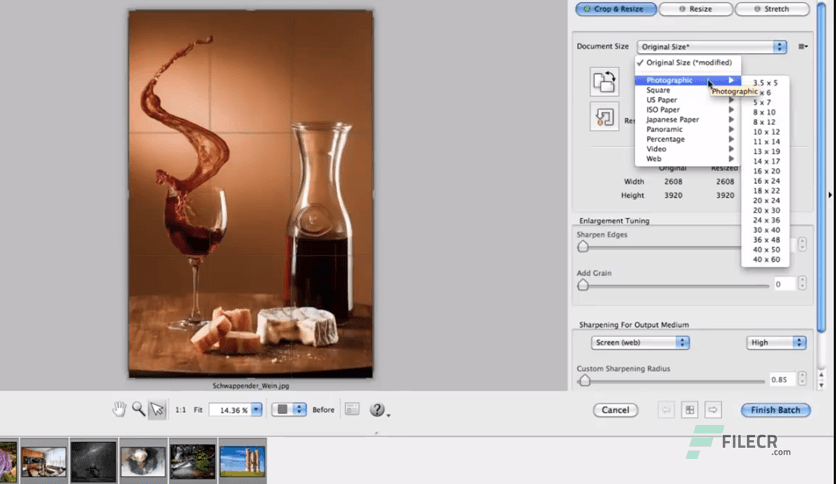836x484 pixels.
Task: Choose 20 x 30 photographic size
Action: point(765,210)
